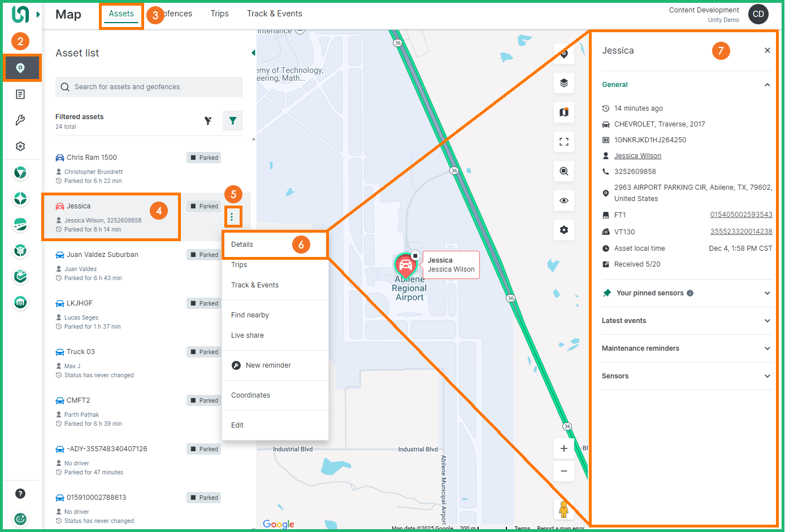
Task: Click the green filter funnel button
Action: [233, 121]
